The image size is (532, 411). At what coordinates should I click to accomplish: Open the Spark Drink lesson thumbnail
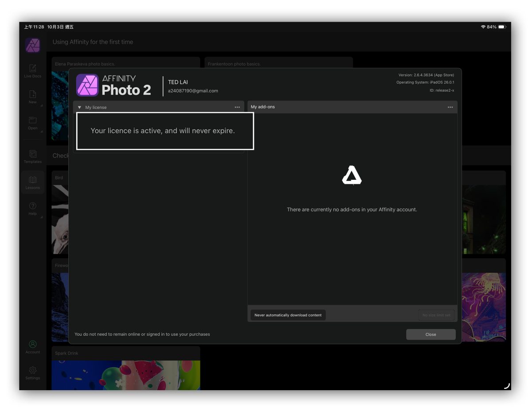click(x=126, y=375)
